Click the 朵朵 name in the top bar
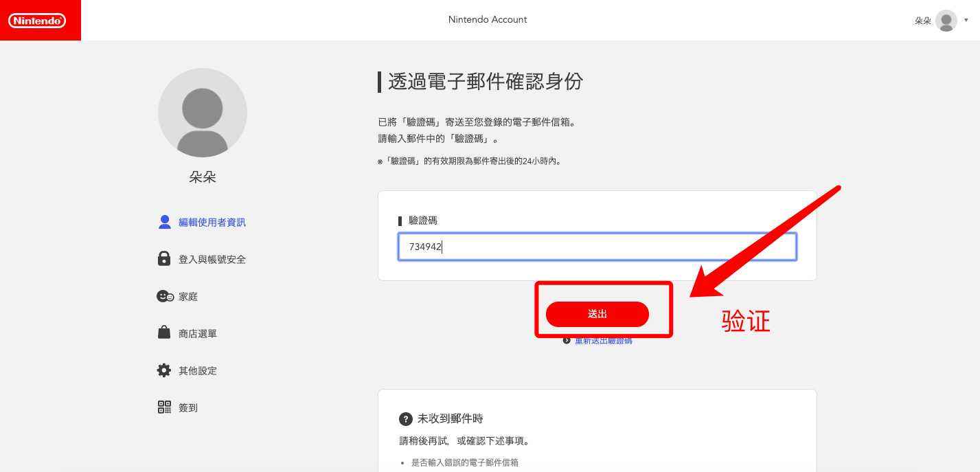 click(922, 21)
